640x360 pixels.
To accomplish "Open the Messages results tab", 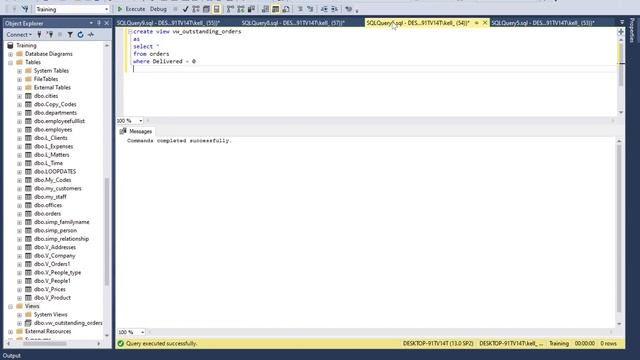I will point(136,131).
